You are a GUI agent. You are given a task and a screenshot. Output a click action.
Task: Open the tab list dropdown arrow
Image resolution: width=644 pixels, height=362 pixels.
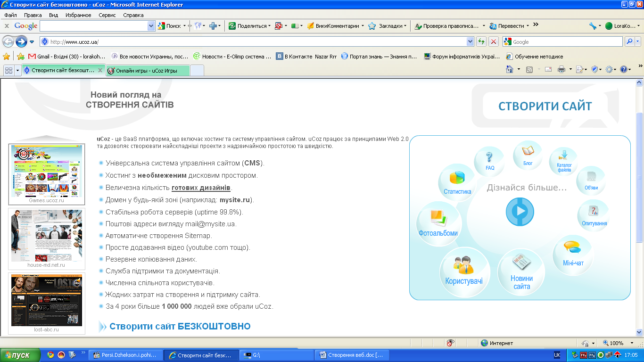click(x=18, y=70)
